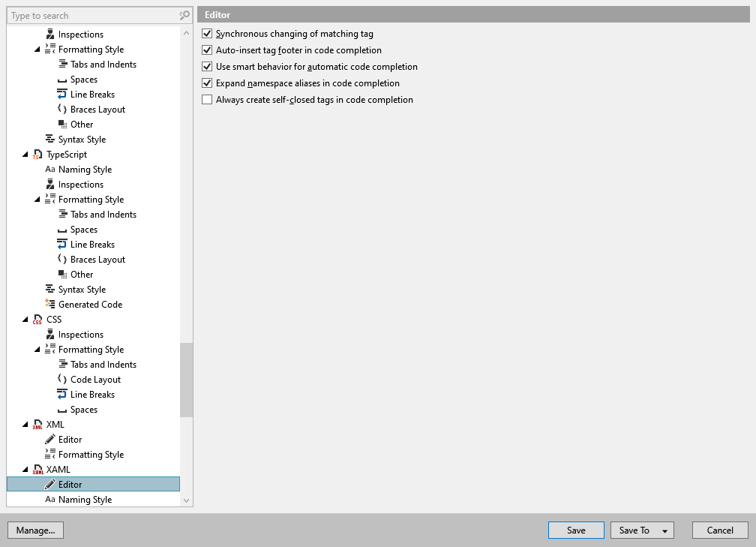
Task: Click the Manage button
Action: [x=35, y=530]
